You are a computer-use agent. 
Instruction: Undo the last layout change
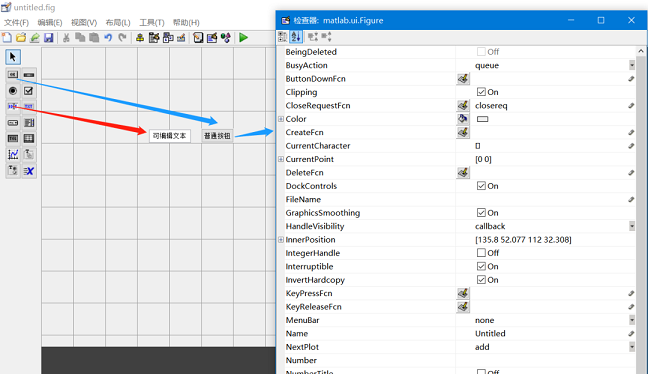(x=108, y=38)
